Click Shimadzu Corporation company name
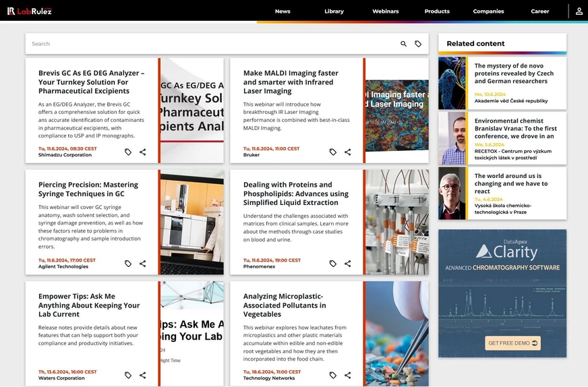The image size is (588, 387). [65, 155]
